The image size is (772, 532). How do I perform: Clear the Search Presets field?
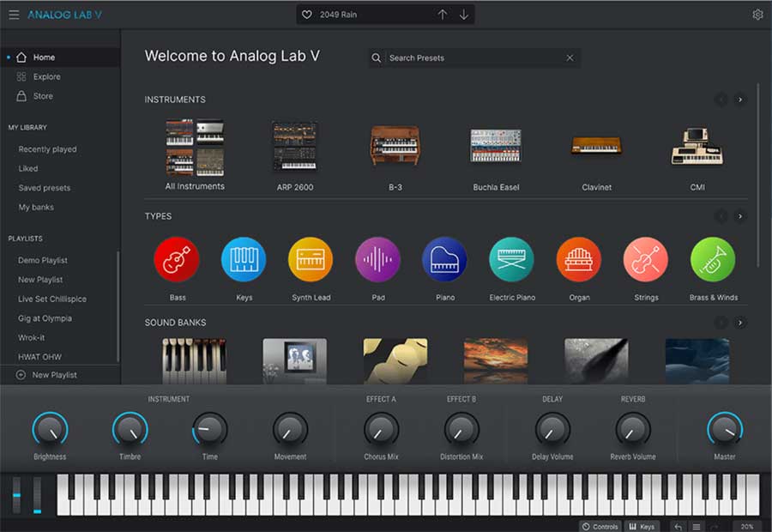[x=570, y=58]
